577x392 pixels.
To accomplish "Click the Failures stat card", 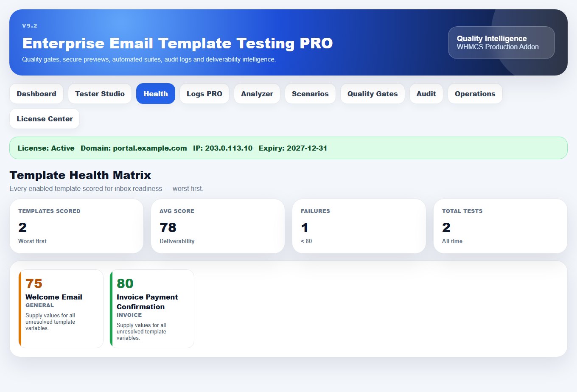I will pyautogui.click(x=359, y=226).
